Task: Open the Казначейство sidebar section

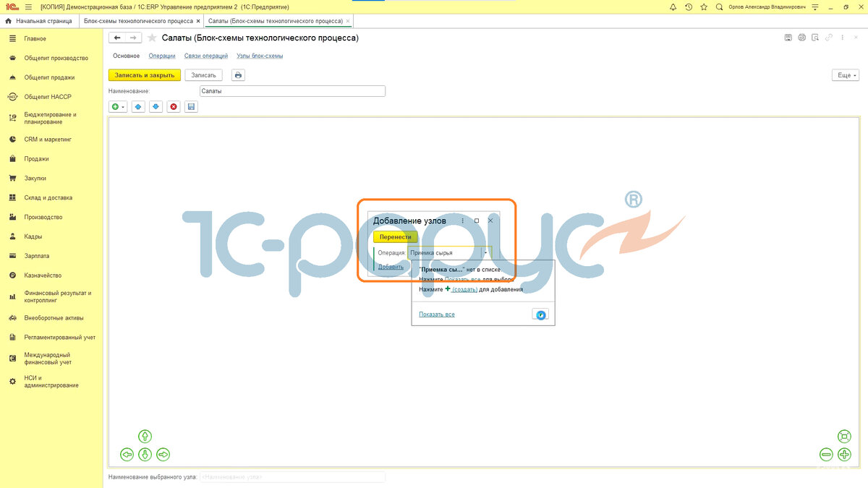Action: pyautogui.click(x=42, y=275)
